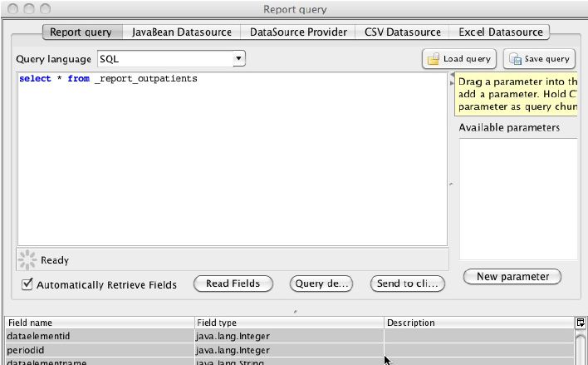Click the splitter handle above the fields table
Screen dimensions: 588x365
295,311
